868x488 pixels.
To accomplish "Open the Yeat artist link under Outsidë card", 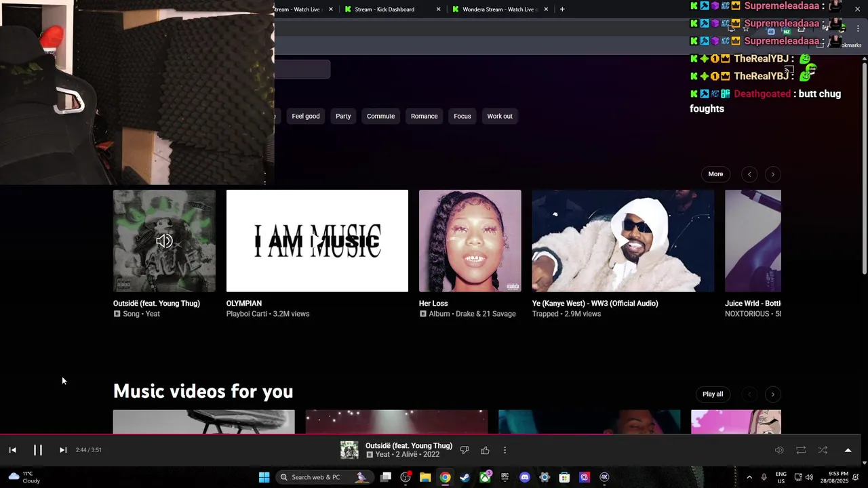I will point(153,314).
